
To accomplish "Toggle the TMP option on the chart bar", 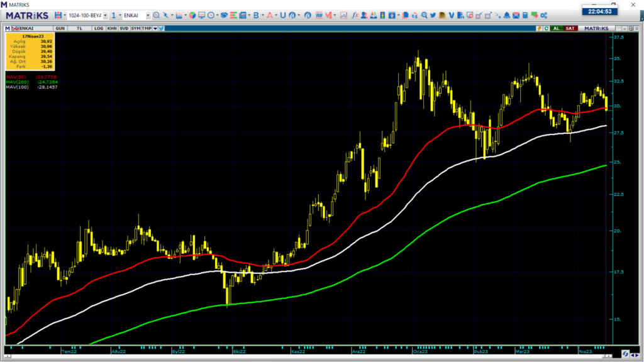I will pyautogui.click(x=146, y=28).
